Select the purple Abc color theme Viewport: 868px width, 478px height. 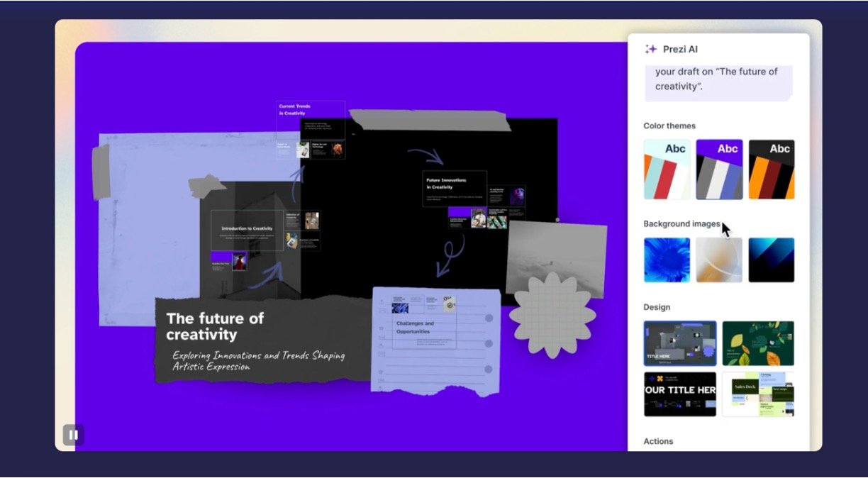[719, 169]
